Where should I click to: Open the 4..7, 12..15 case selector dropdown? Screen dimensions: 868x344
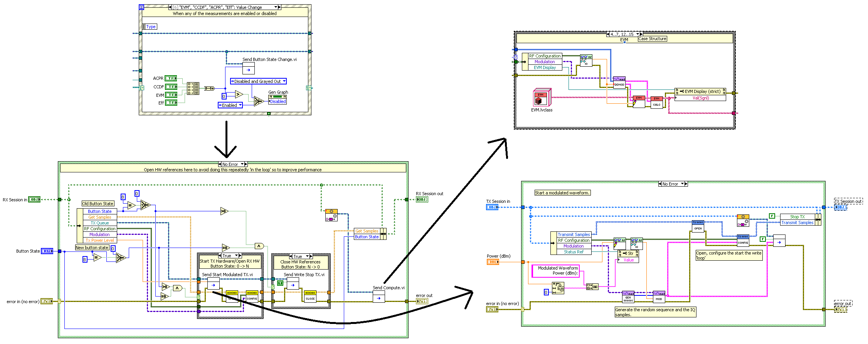coord(638,34)
